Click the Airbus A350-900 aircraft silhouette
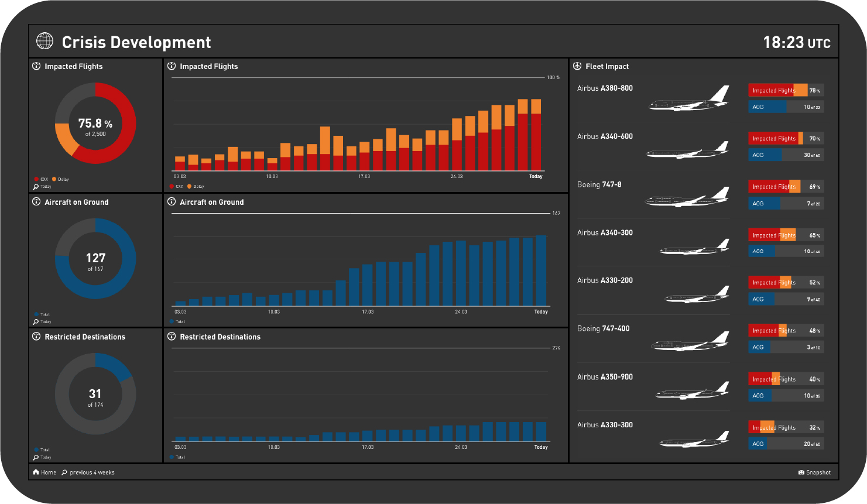 (692, 390)
